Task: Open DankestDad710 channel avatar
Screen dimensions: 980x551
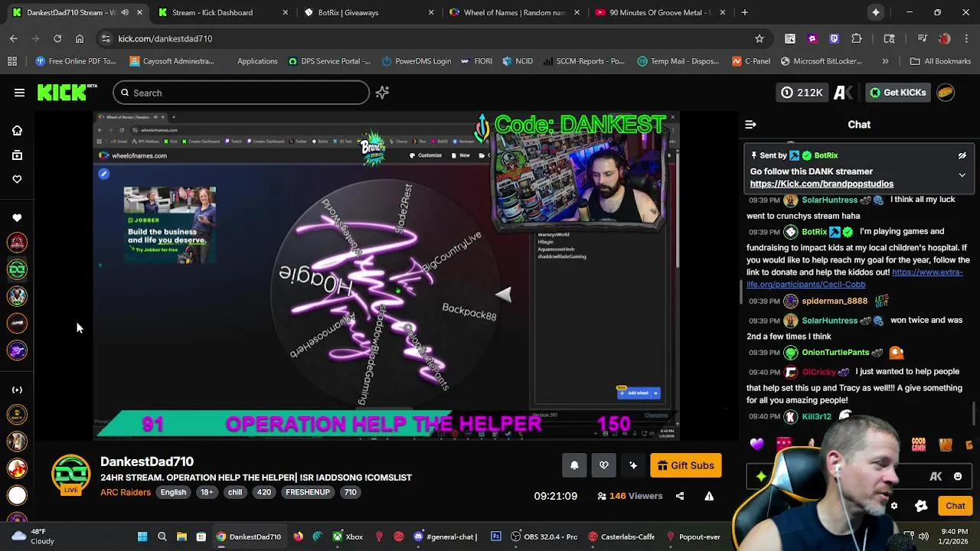Action: tap(70, 474)
